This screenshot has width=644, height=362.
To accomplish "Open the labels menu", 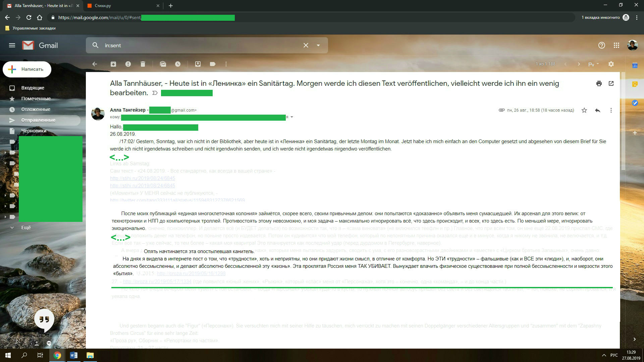I will [x=213, y=64].
